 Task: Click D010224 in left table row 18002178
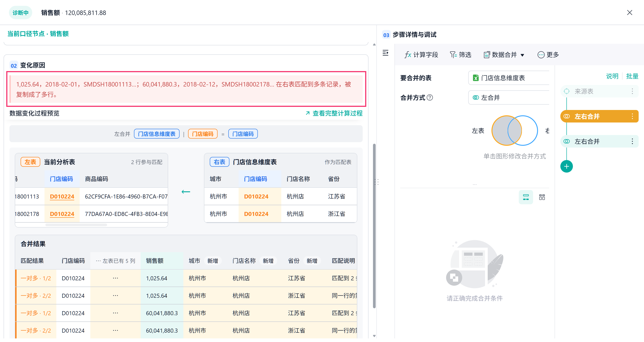coord(62,214)
